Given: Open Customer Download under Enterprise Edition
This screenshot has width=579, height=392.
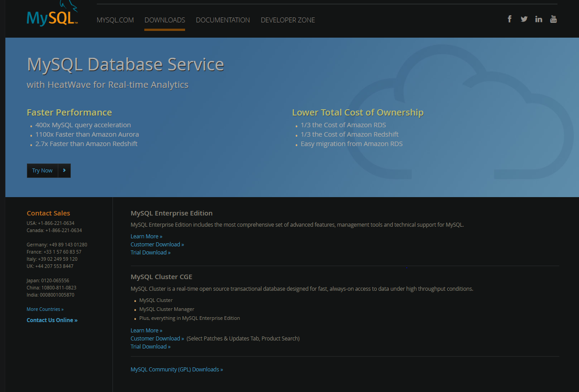Looking at the screenshot, I should (157, 245).
